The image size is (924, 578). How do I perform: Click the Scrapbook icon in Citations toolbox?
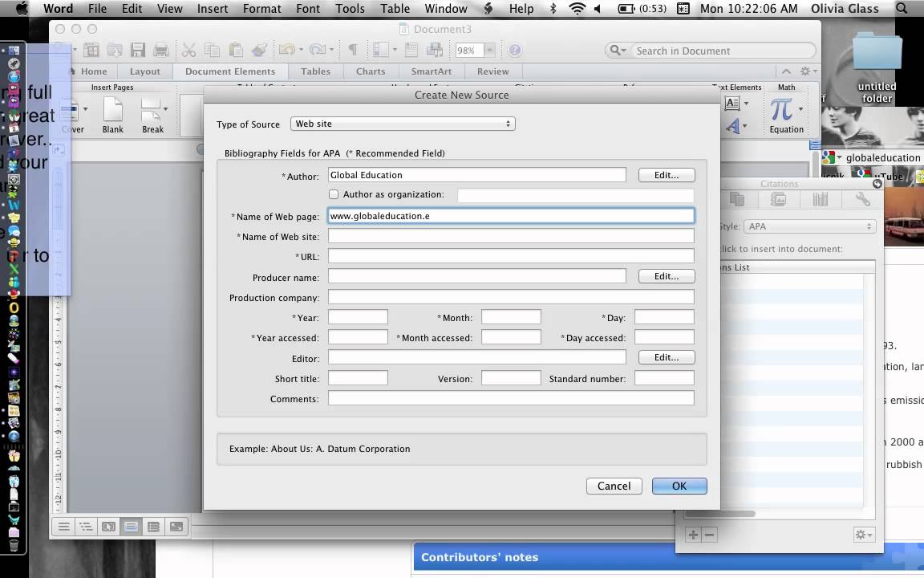779,199
